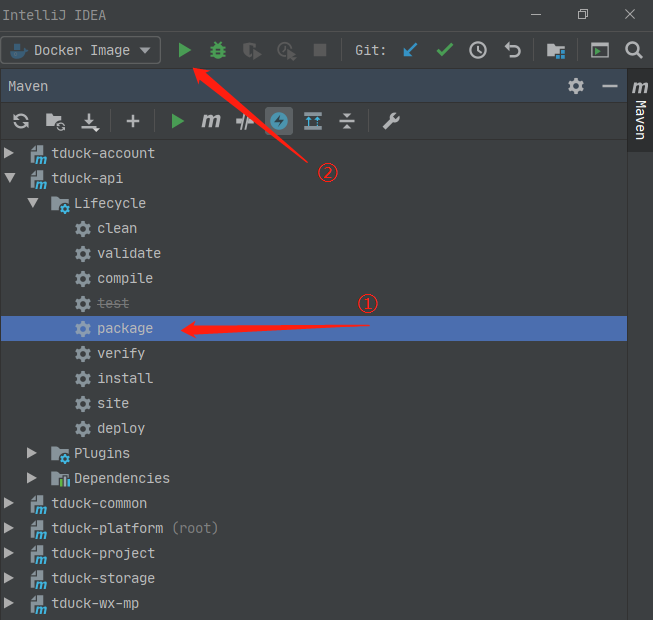
Task: Open Project Structure icon
Action: click(556, 51)
